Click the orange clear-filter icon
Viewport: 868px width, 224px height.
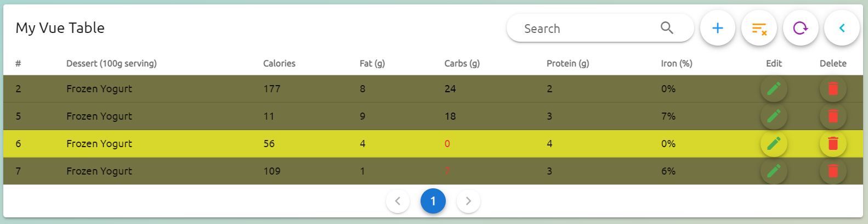(x=759, y=28)
